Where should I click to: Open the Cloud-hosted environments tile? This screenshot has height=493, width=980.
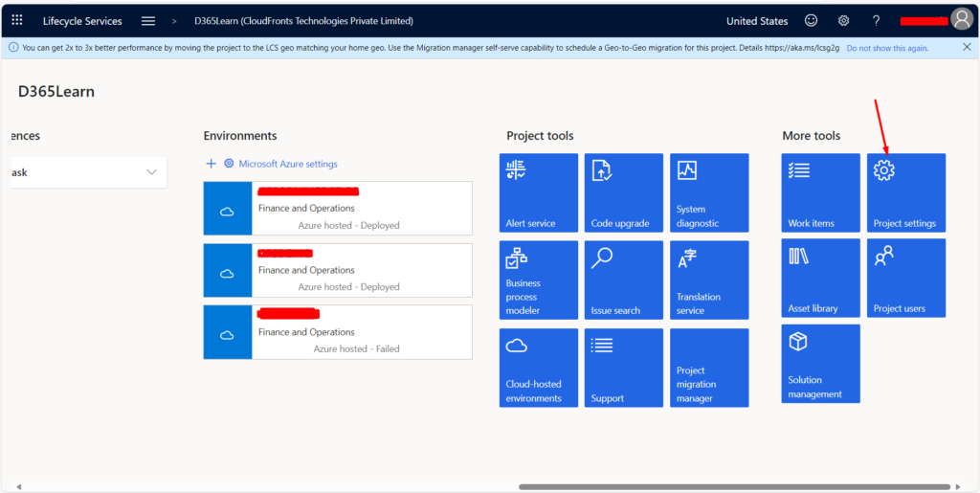[x=539, y=368]
